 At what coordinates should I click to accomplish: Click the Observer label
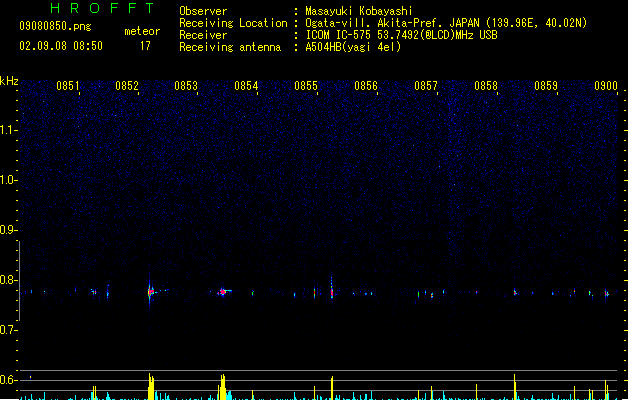tap(203, 11)
